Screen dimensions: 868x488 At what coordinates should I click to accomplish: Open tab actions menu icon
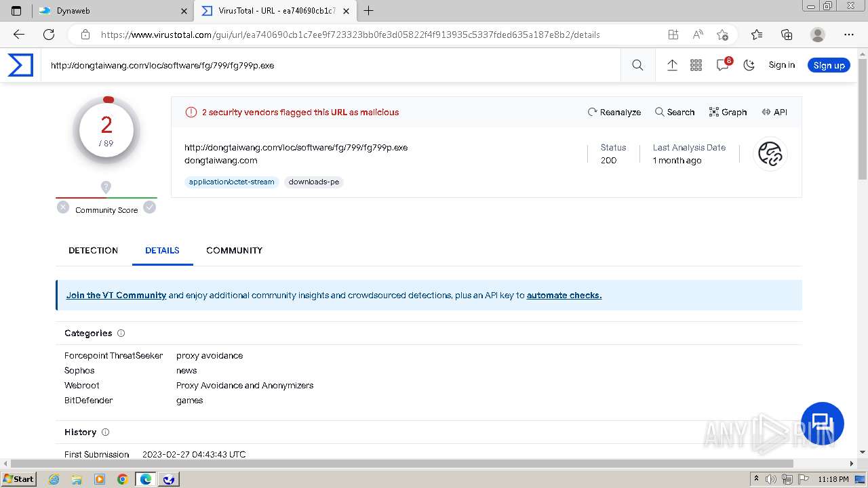[x=16, y=11]
